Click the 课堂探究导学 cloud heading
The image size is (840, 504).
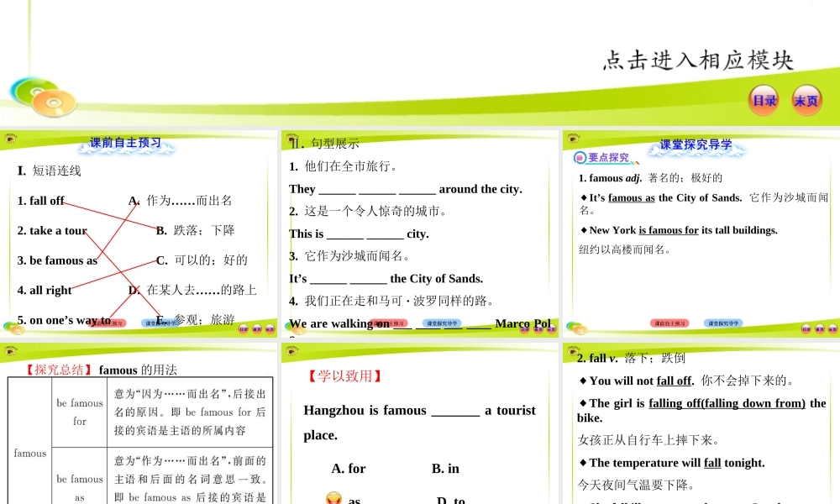pos(696,145)
